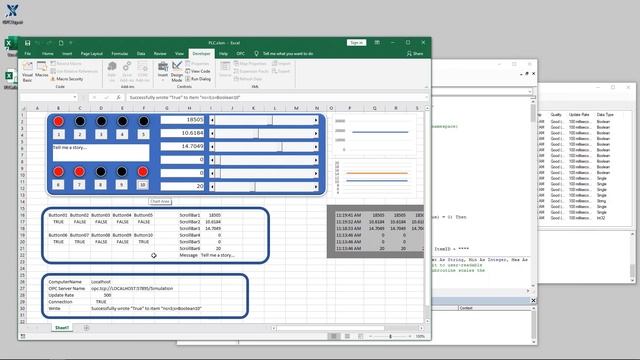Click the New document quick access icon
The image size is (640, 360).
click(x=61, y=43)
